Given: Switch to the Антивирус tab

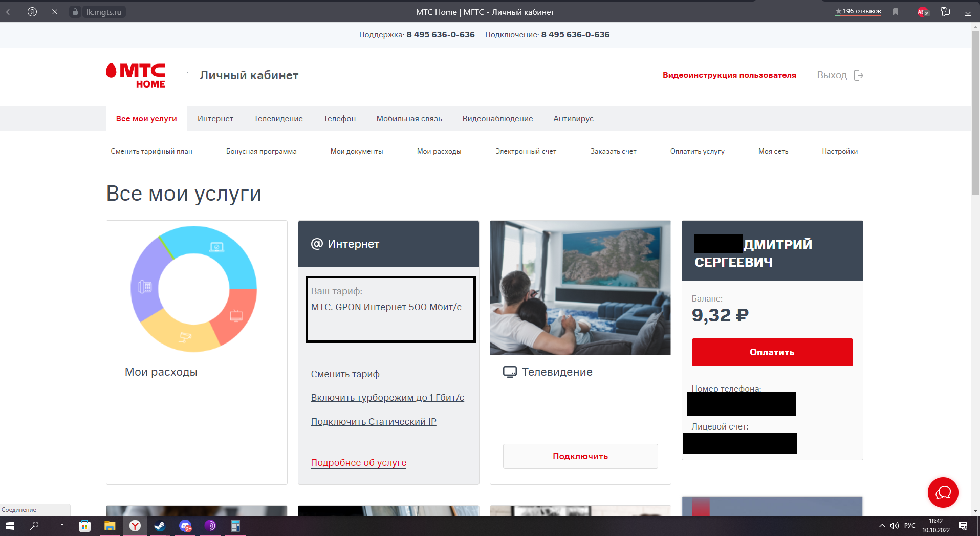Looking at the screenshot, I should pos(574,119).
